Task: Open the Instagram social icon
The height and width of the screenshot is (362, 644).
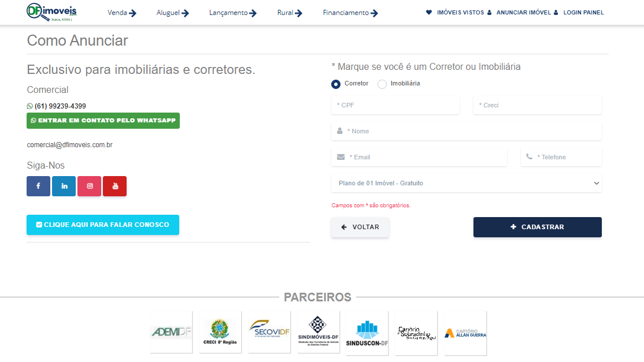Action: coord(90,186)
